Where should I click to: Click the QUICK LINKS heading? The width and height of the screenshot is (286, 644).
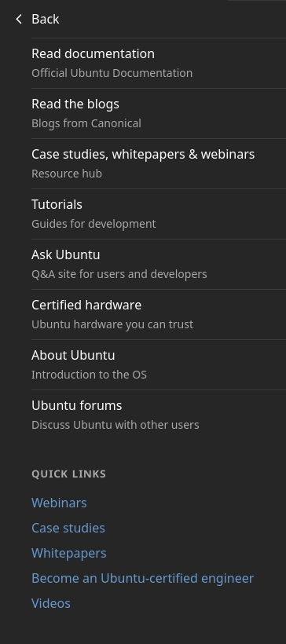point(69,474)
